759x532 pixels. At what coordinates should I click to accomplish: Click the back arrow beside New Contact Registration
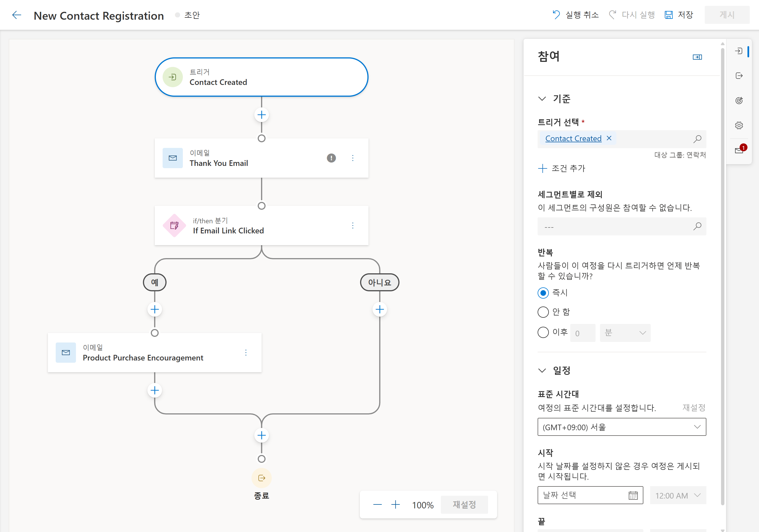click(x=17, y=15)
